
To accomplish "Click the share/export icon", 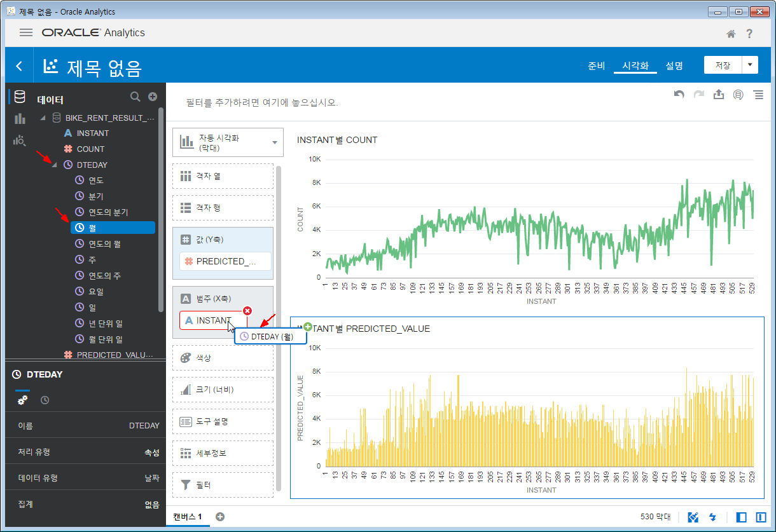I will point(719,94).
